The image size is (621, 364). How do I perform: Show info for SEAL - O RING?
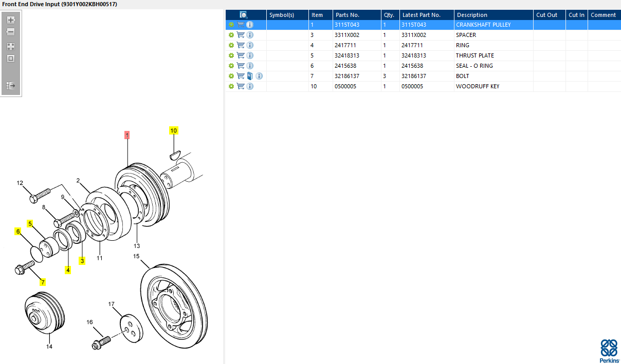[x=250, y=66]
